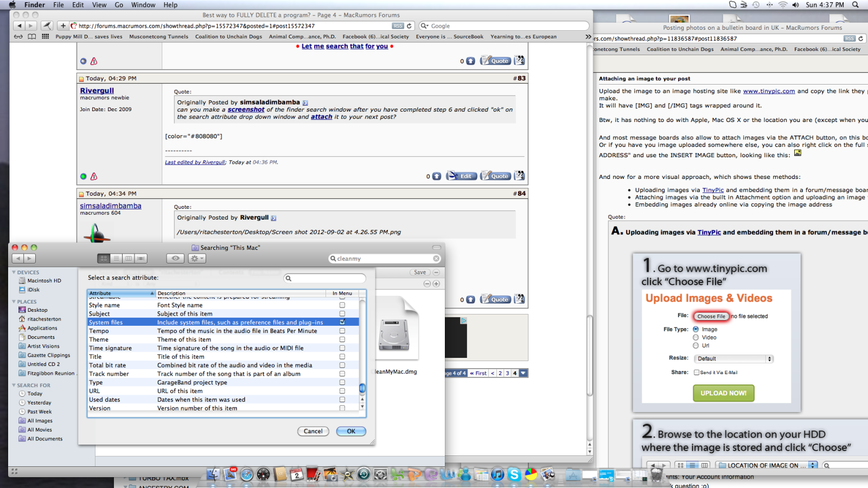Show hidden bookmarks via chevron overflow

tap(588, 37)
